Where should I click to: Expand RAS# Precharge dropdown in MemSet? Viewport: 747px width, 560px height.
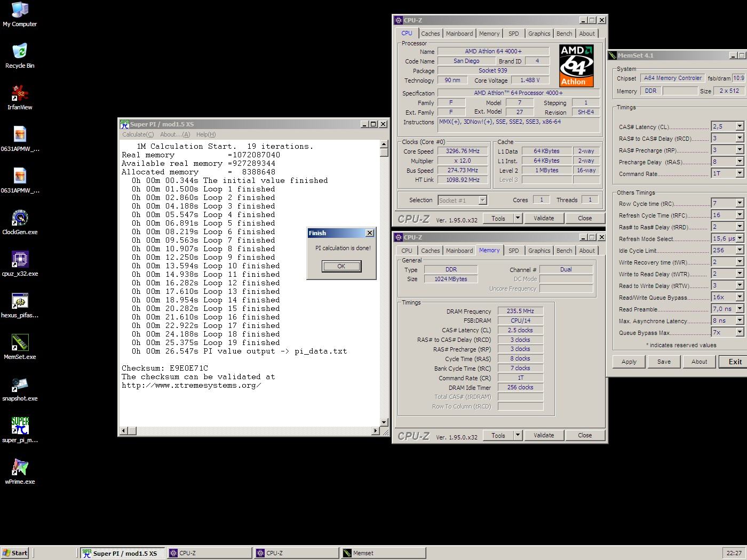(740, 150)
